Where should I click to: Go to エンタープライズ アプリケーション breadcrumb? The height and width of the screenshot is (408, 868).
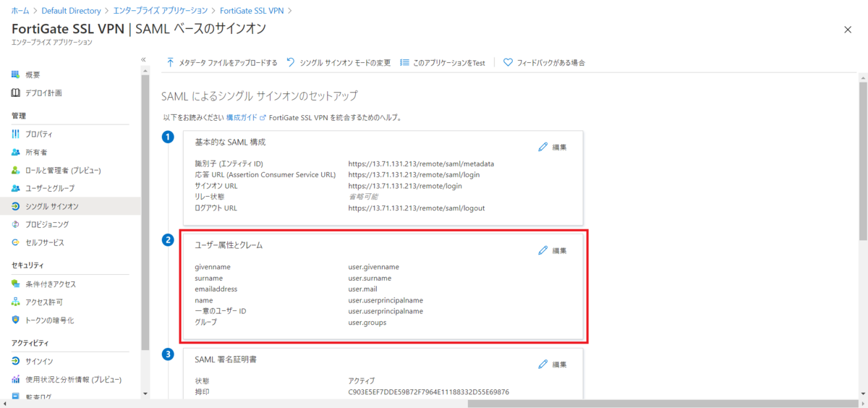[x=160, y=11]
